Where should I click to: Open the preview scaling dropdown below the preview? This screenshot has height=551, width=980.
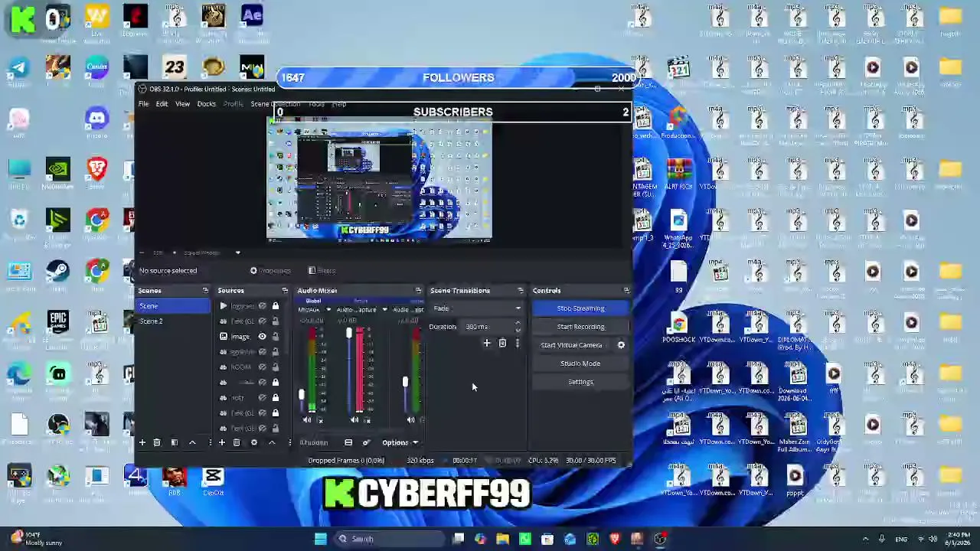(x=237, y=253)
